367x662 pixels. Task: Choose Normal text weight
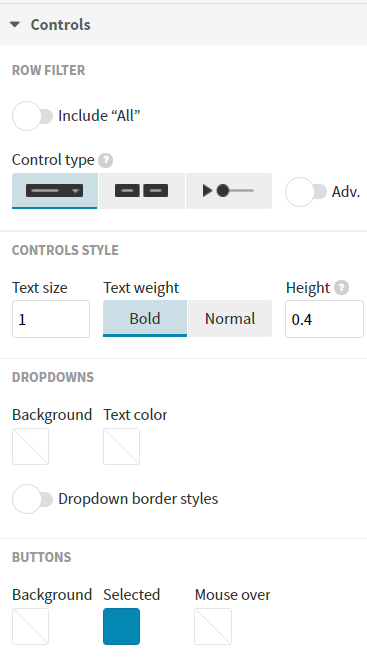click(230, 318)
